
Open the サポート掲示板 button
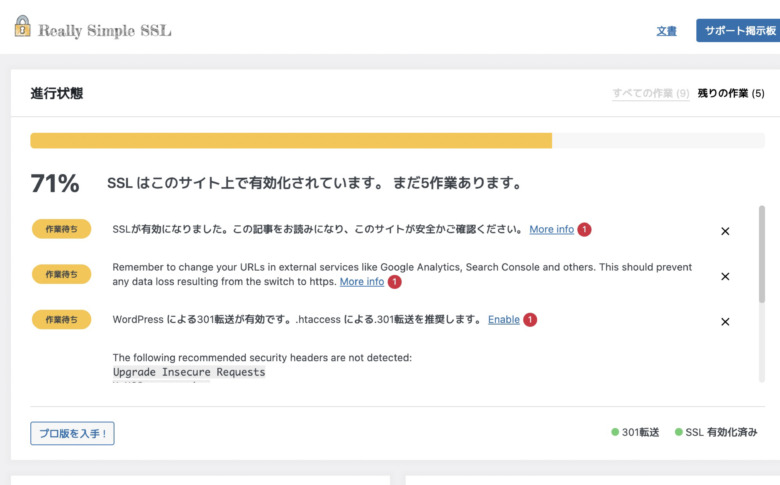pos(738,30)
